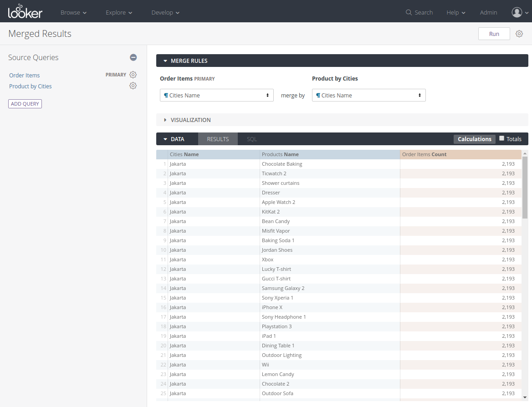Open the Order Items Cities Name dropdown

[x=217, y=95]
